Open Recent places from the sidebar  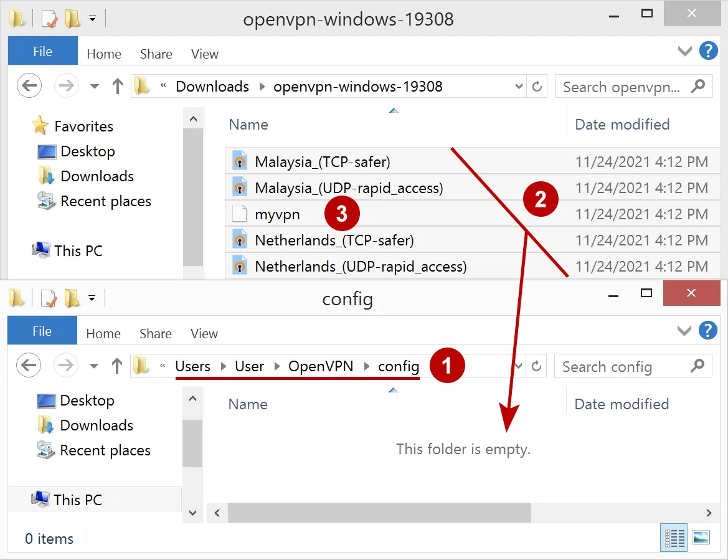point(104,450)
